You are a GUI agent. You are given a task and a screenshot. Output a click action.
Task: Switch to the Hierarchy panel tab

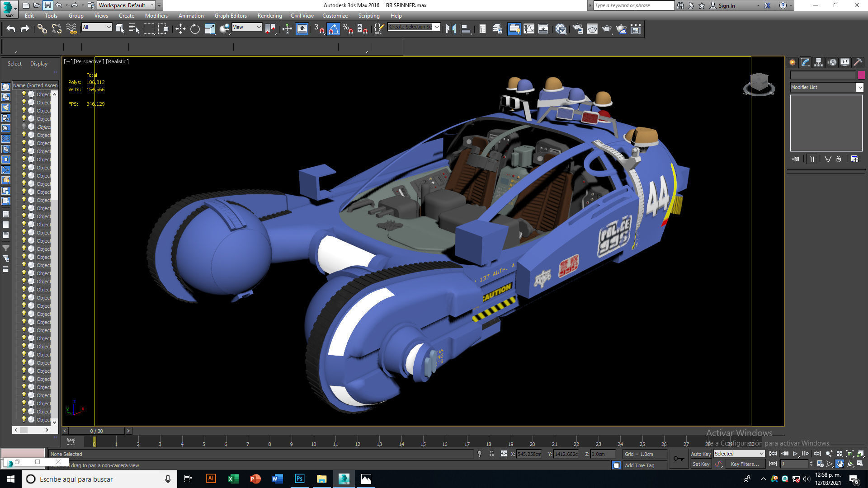[819, 62]
